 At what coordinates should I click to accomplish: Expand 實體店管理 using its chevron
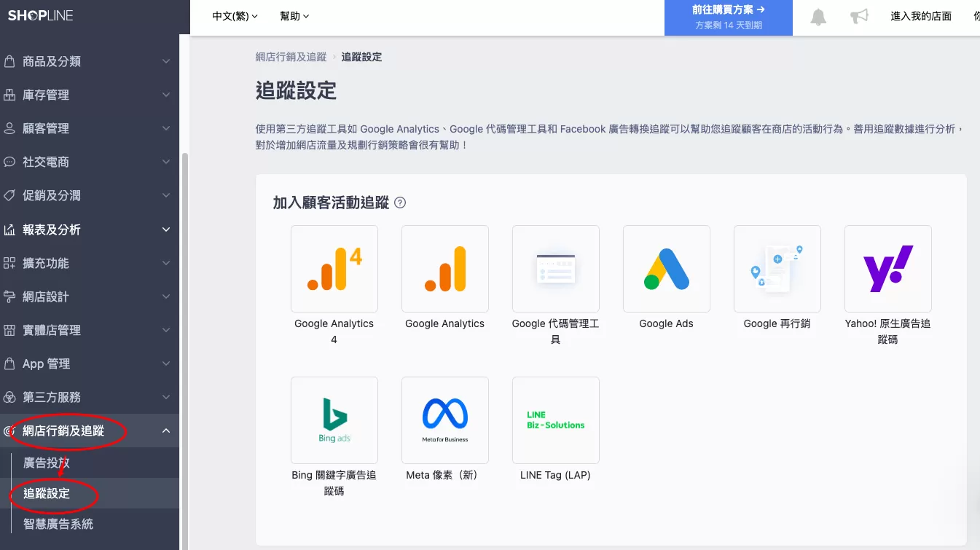coord(166,330)
